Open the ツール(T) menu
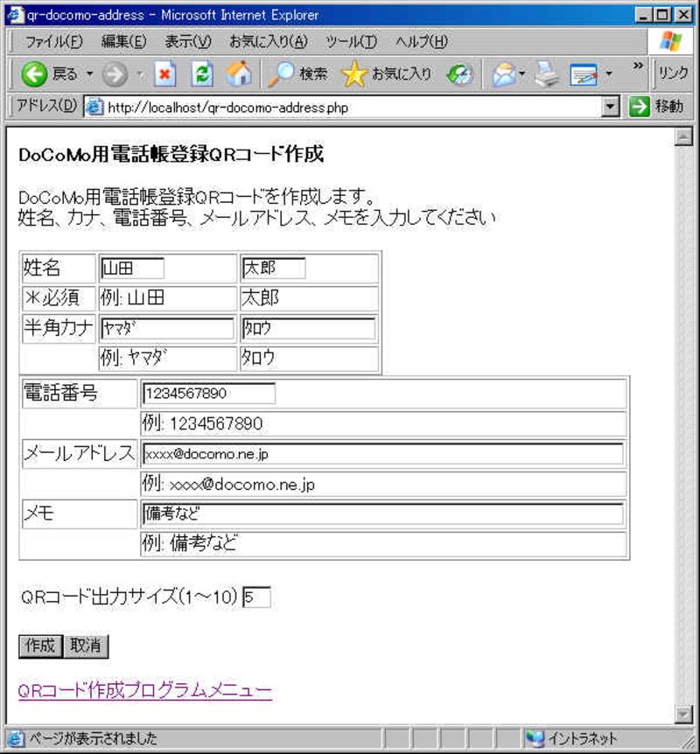 pyautogui.click(x=351, y=42)
